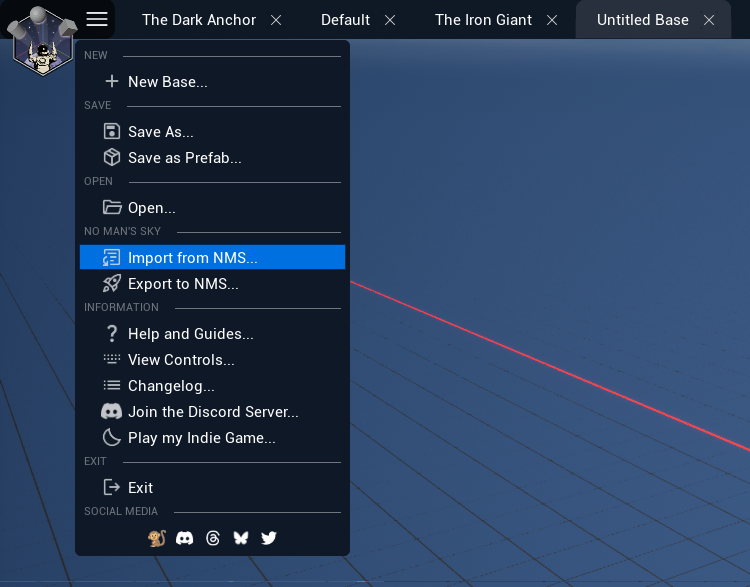The height and width of the screenshot is (587, 750).
Task: Close the Default tab
Action: pos(390,20)
